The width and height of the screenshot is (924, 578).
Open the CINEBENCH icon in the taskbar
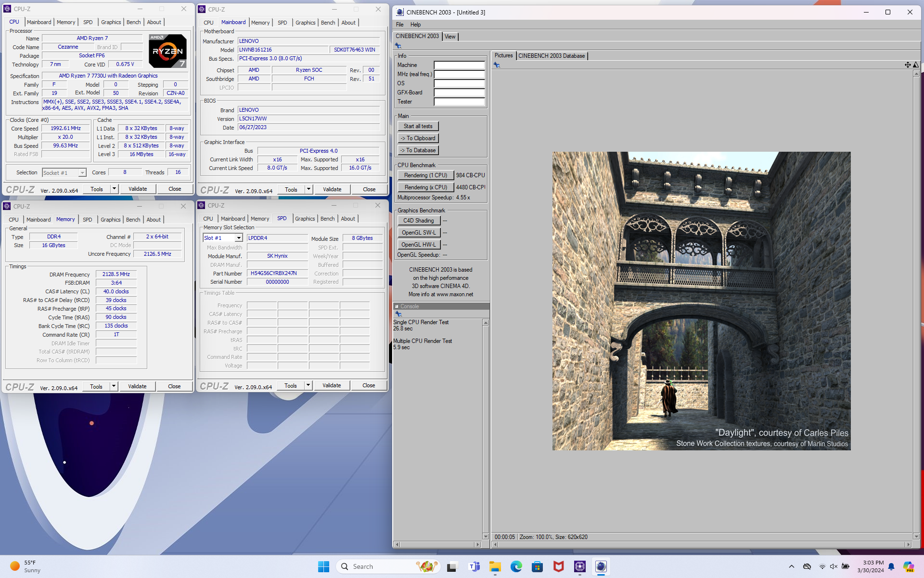click(x=601, y=566)
